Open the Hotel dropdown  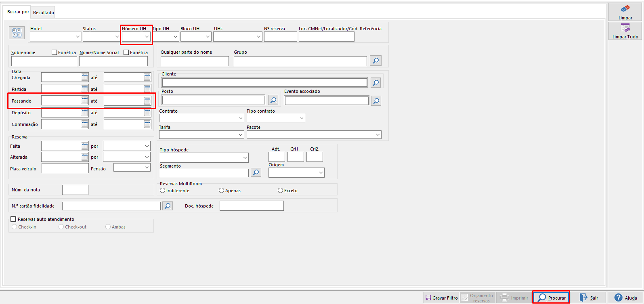56,37
